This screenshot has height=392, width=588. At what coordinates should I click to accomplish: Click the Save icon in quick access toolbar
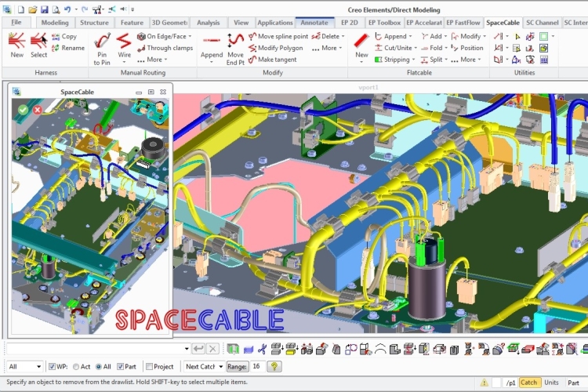[x=44, y=9]
